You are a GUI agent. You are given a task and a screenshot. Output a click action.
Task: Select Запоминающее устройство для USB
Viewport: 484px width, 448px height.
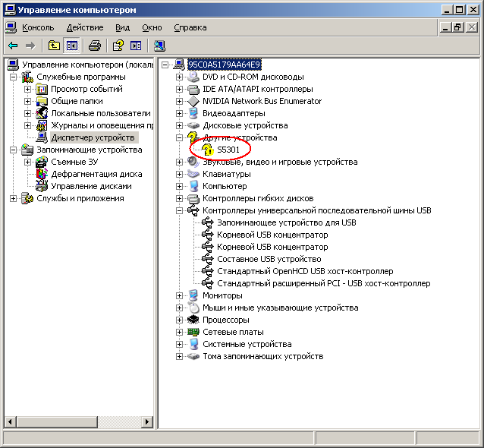pyautogui.click(x=287, y=222)
